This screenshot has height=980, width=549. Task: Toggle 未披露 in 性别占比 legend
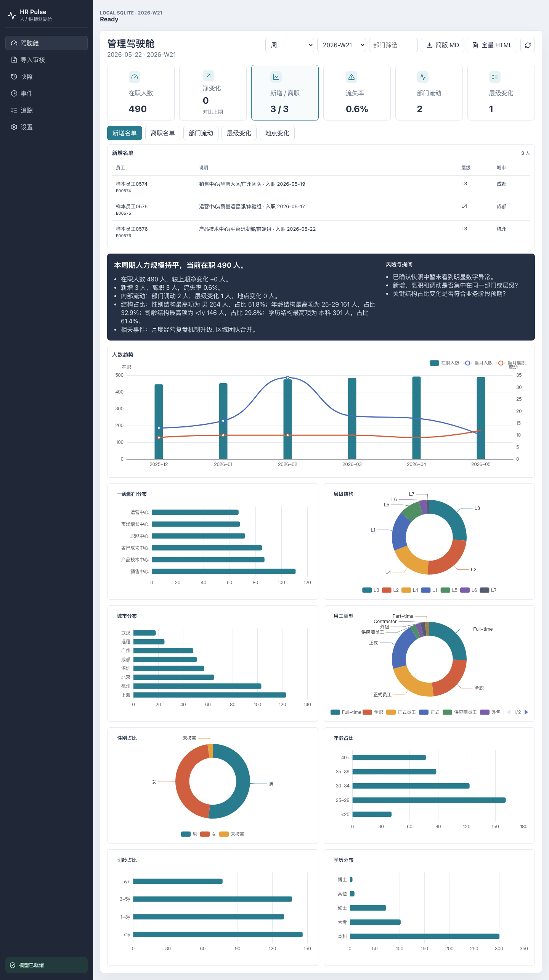pos(232,834)
